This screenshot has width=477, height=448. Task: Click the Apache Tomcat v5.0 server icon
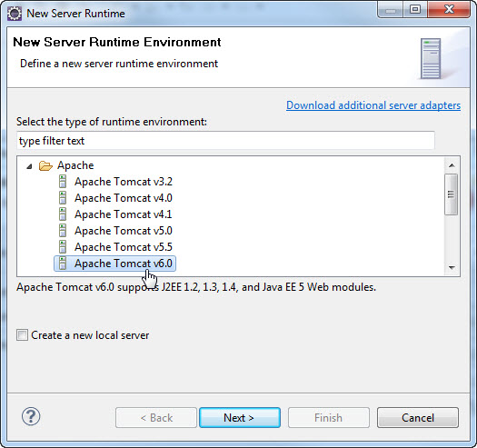pos(63,231)
